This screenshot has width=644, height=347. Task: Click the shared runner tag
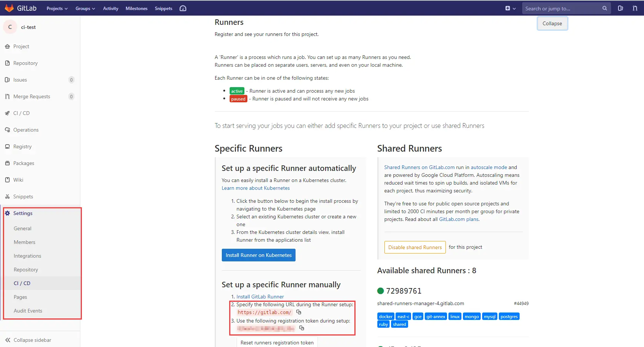pos(400,324)
